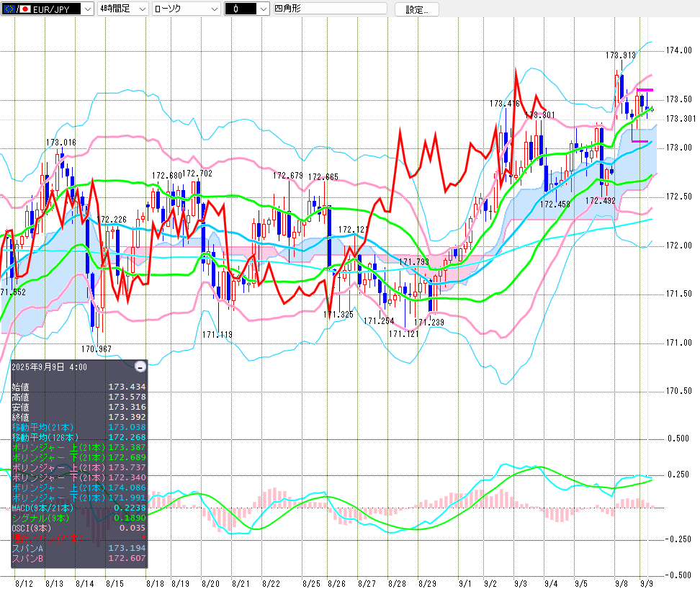Click the upper magenta rectangle line
Viewport: 700px width, 589px height.
(x=645, y=90)
